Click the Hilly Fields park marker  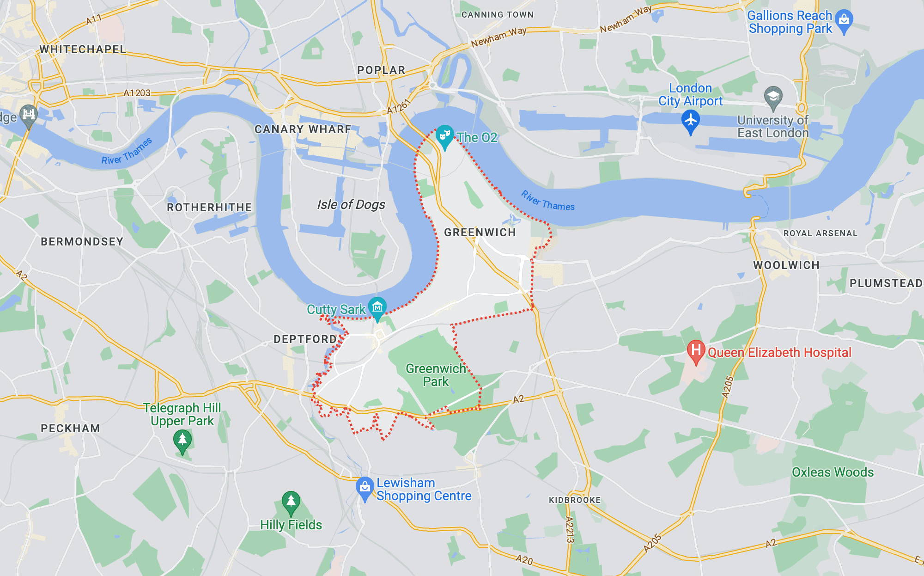pos(291,503)
